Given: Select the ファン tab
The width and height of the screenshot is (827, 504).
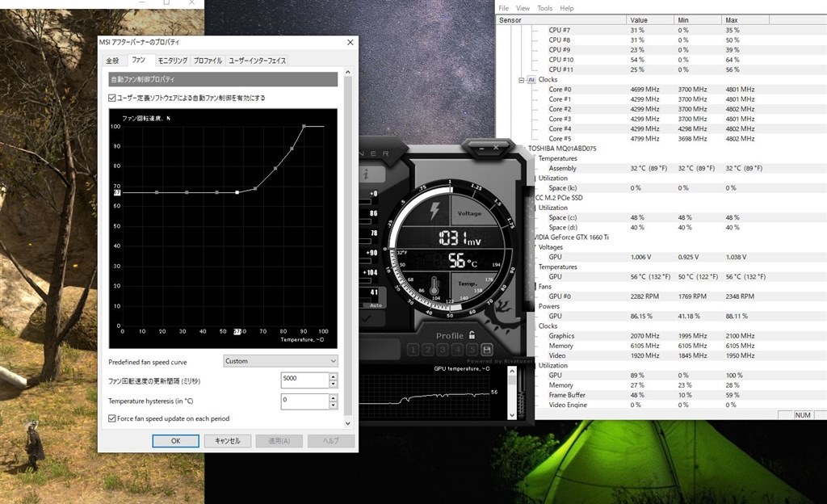Looking at the screenshot, I should 139,60.
